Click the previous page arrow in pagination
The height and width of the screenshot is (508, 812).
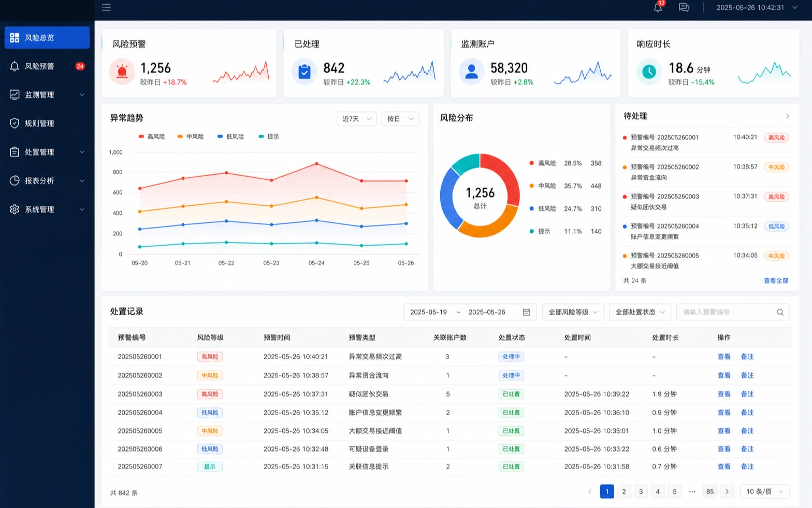(590, 491)
